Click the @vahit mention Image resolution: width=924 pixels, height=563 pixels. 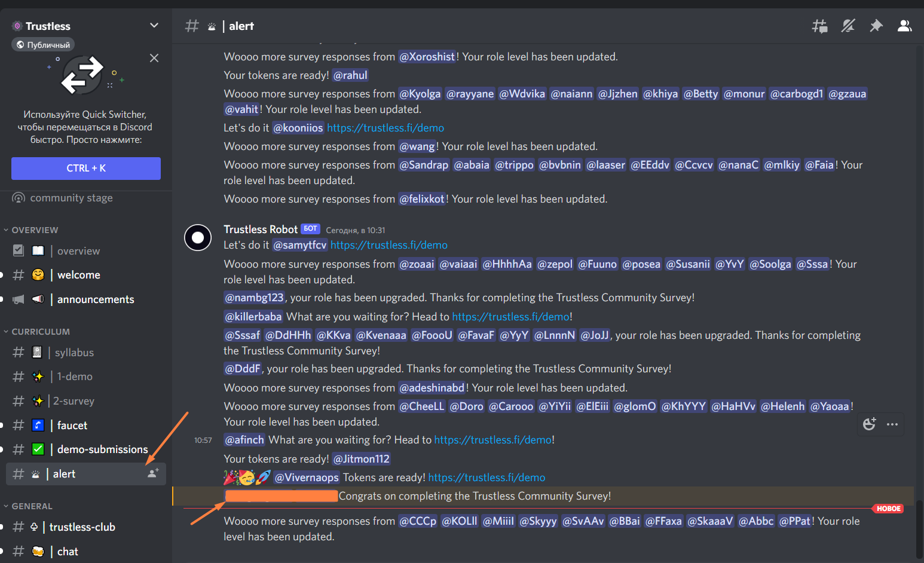click(x=241, y=109)
